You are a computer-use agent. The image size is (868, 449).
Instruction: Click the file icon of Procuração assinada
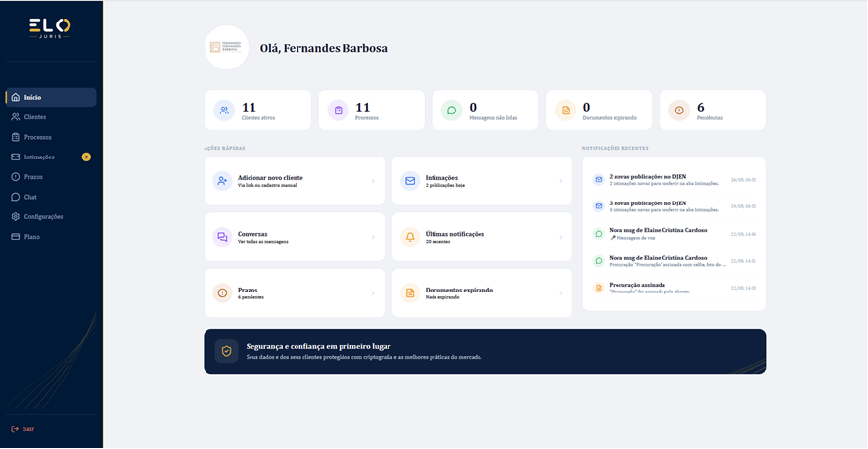point(599,288)
